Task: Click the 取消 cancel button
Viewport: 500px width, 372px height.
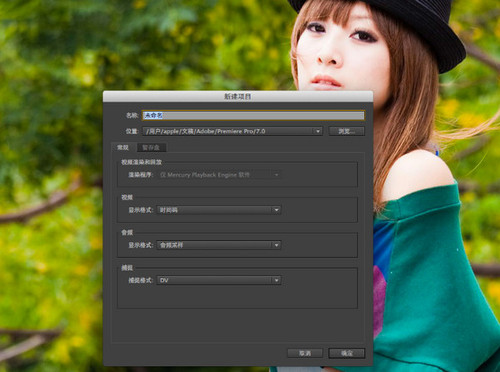Action: tap(305, 353)
